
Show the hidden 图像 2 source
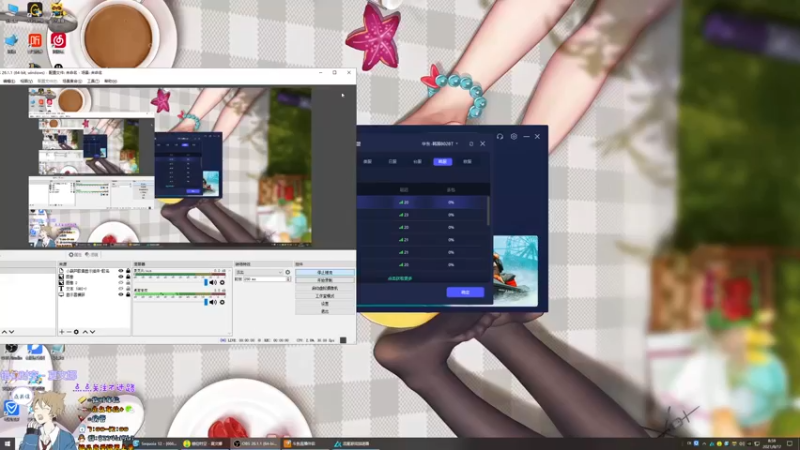(121, 283)
